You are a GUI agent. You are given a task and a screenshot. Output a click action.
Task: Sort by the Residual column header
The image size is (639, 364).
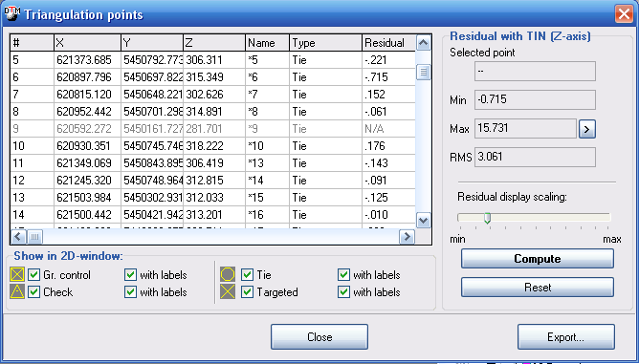click(x=389, y=43)
